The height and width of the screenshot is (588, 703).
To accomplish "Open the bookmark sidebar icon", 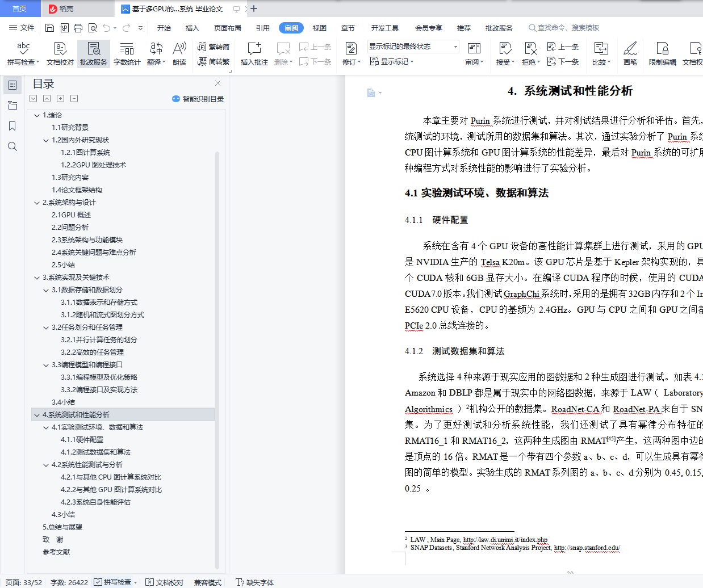I will [12, 126].
